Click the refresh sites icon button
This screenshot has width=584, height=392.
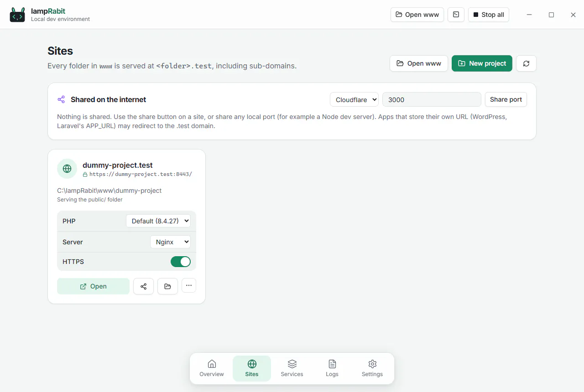[x=526, y=63]
